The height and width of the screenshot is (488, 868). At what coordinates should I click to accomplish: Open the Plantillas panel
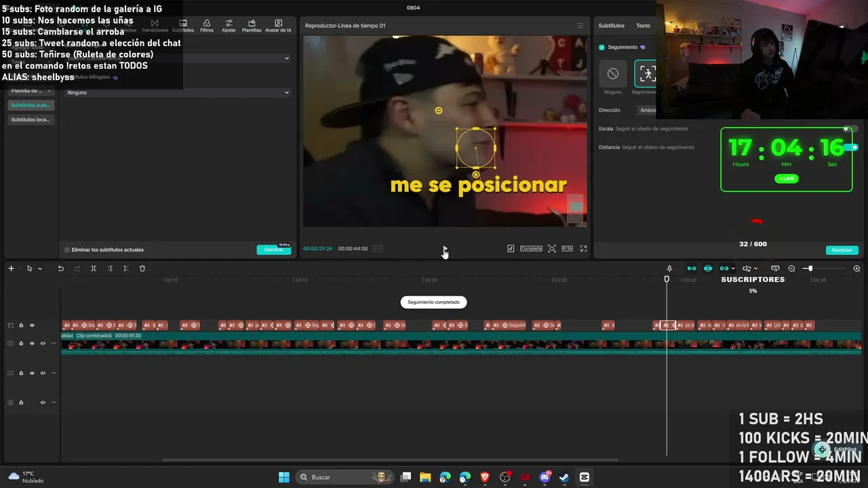click(x=252, y=26)
